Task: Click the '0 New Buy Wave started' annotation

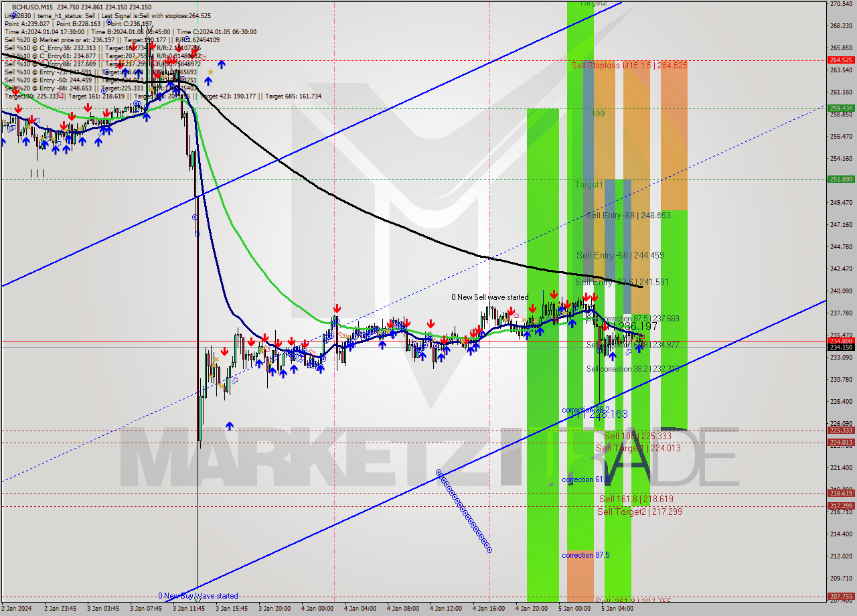Action: tap(198, 596)
